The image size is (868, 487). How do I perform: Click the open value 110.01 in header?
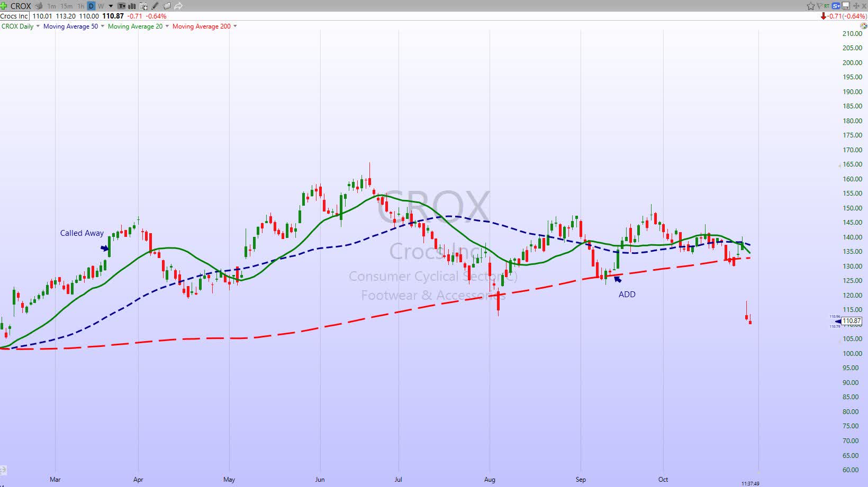coord(42,16)
